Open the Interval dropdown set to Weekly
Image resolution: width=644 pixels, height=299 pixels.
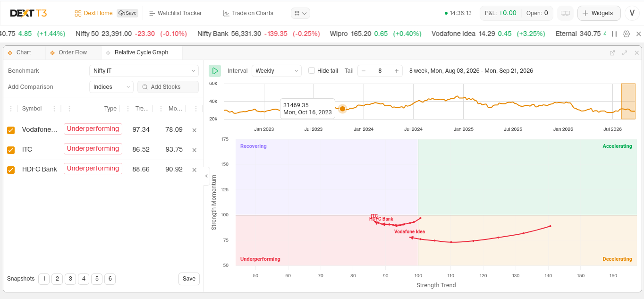(277, 71)
